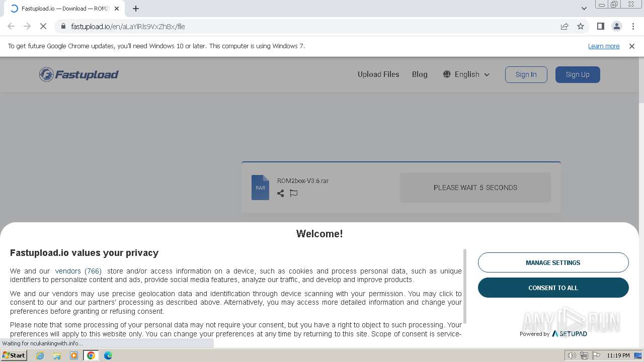
Task: Open Chrome profile avatar menu
Action: coord(616,26)
